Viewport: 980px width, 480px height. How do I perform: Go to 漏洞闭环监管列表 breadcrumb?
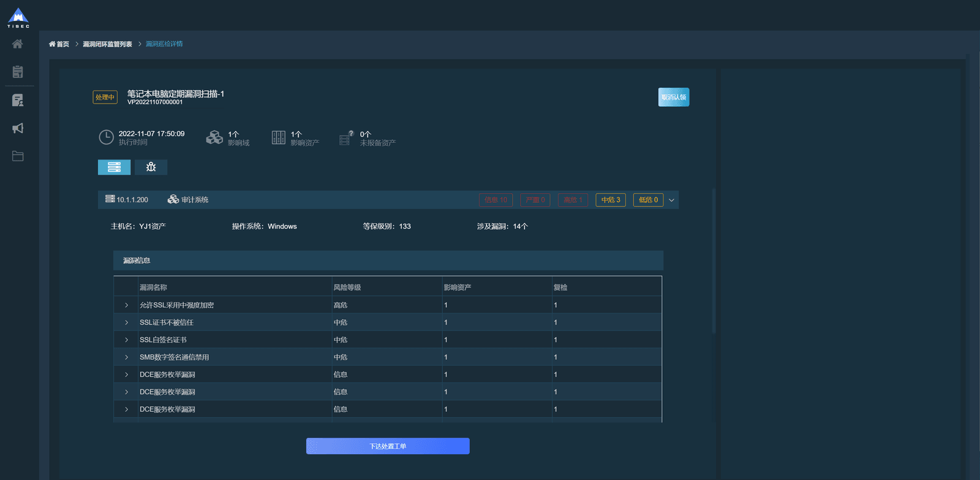(107, 44)
